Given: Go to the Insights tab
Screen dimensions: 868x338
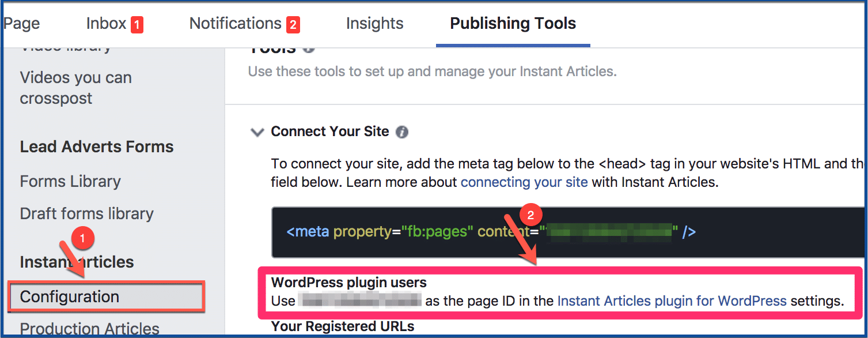Looking at the screenshot, I should (375, 24).
